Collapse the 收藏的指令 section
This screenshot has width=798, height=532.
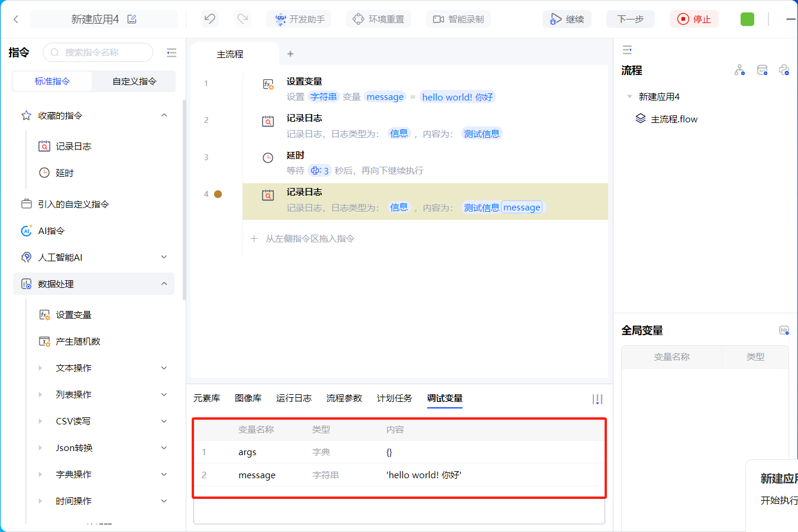click(164, 115)
